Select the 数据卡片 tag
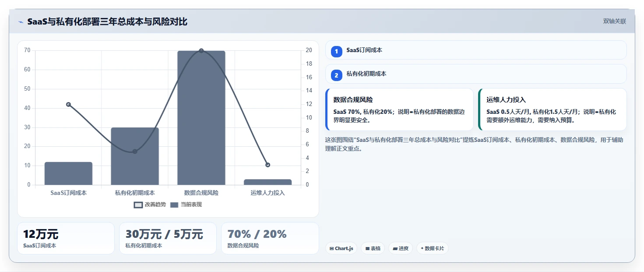644x272 pixels. coord(432,248)
